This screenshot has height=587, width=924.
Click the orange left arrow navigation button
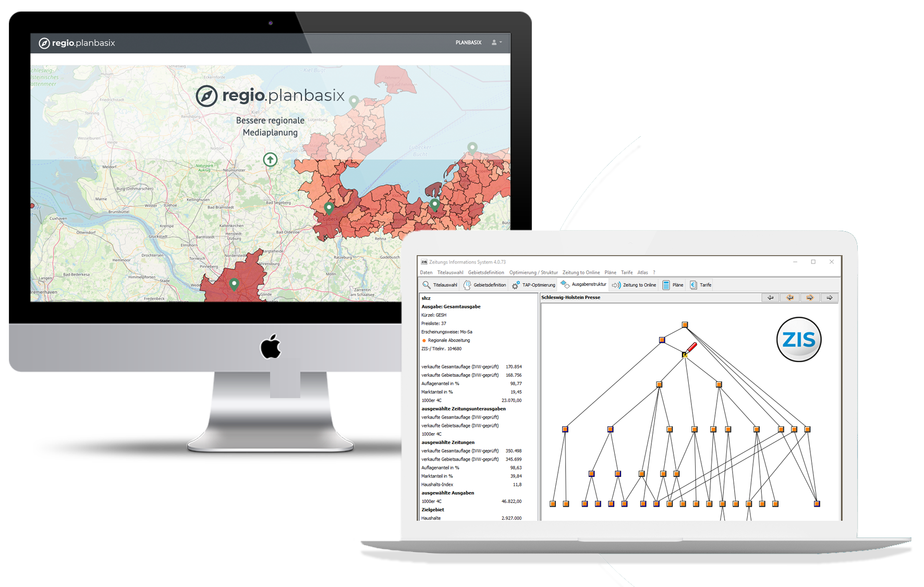point(790,297)
